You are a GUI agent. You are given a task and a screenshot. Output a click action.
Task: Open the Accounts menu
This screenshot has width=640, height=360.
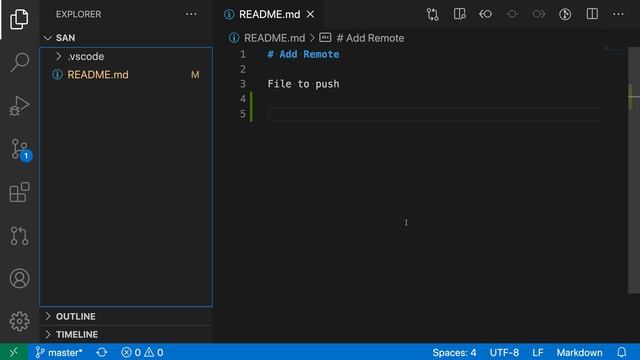pyautogui.click(x=19, y=278)
